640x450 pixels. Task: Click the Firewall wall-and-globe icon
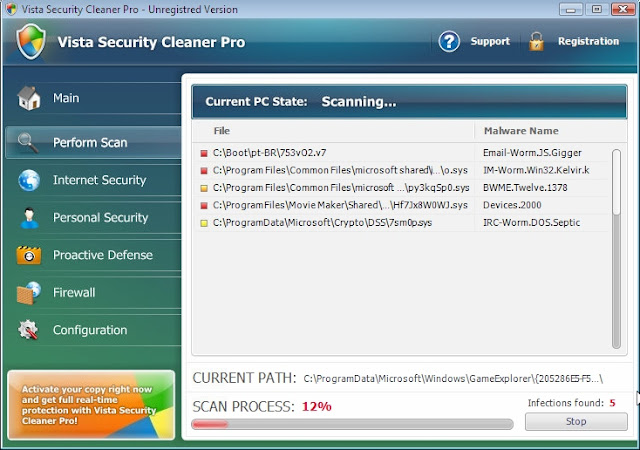pos(29,293)
